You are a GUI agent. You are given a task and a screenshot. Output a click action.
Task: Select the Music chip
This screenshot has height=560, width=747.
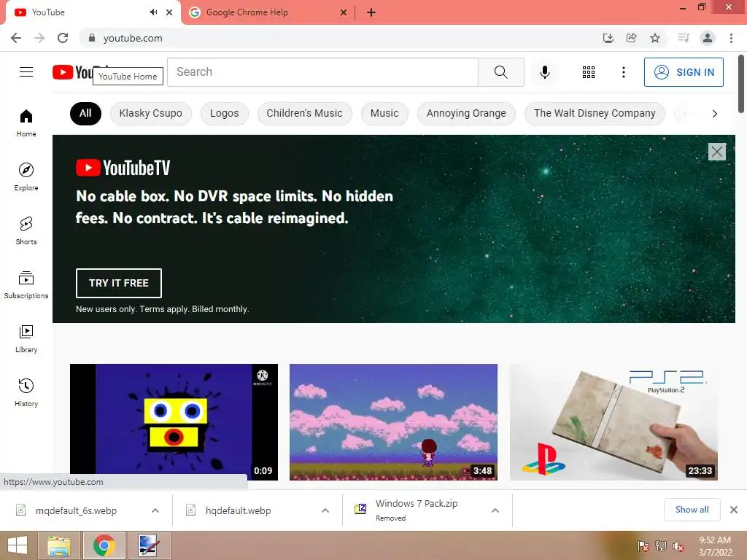pyautogui.click(x=384, y=113)
